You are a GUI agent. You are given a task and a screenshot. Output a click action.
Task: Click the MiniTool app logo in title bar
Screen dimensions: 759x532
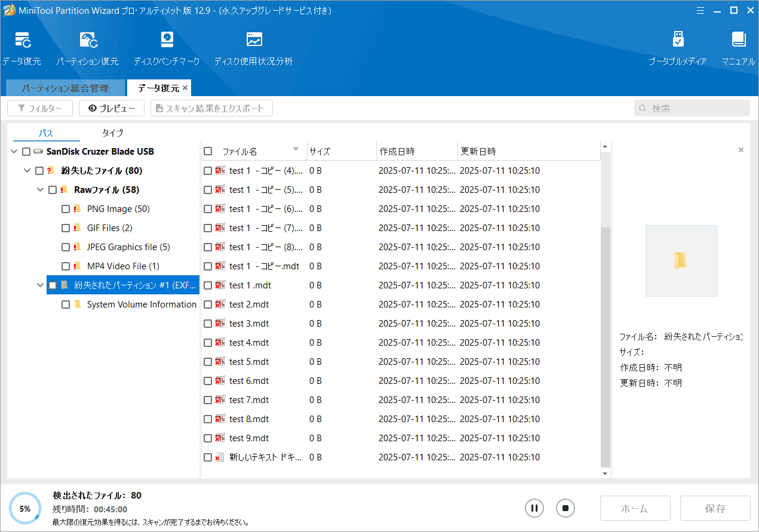(x=9, y=10)
